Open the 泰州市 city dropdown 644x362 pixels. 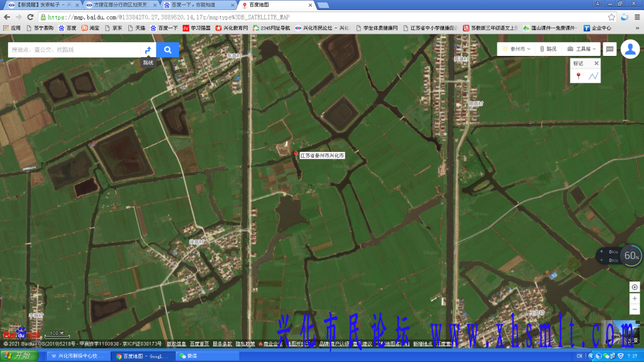516,49
